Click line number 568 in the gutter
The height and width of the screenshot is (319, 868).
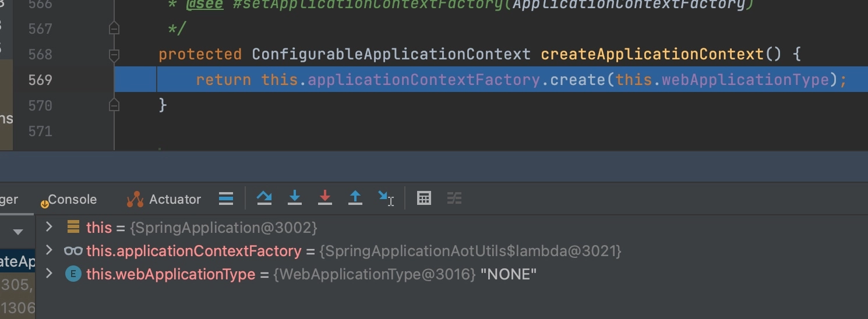pyautogui.click(x=40, y=54)
